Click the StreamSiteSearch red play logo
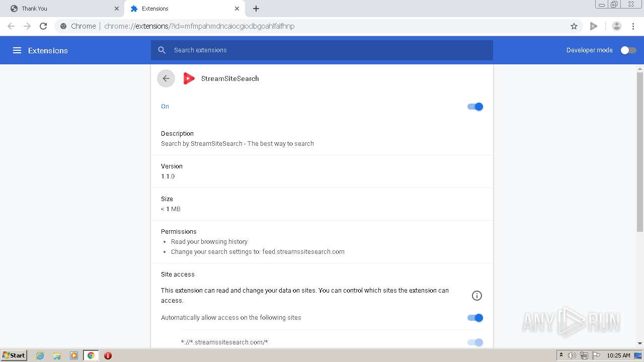Viewport: 644px width, 362px height. (189, 78)
